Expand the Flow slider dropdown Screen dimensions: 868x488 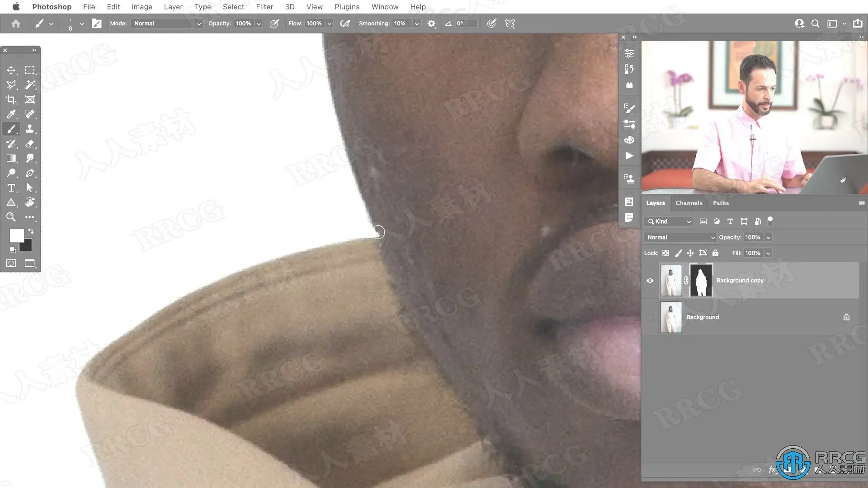pos(330,23)
